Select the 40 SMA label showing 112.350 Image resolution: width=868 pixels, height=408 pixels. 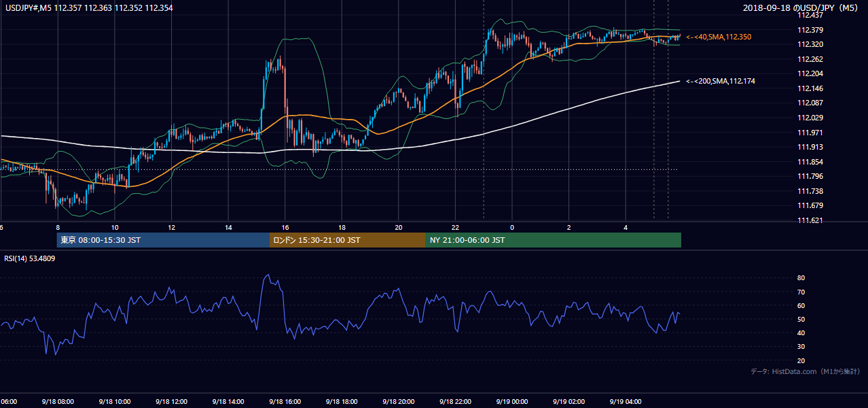719,37
